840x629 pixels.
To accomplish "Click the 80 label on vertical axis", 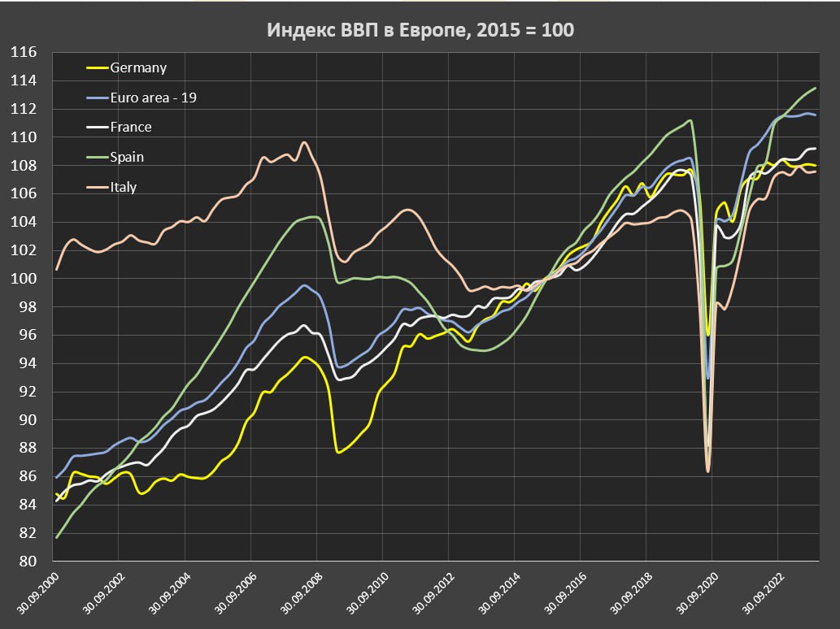I will pyautogui.click(x=28, y=562).
